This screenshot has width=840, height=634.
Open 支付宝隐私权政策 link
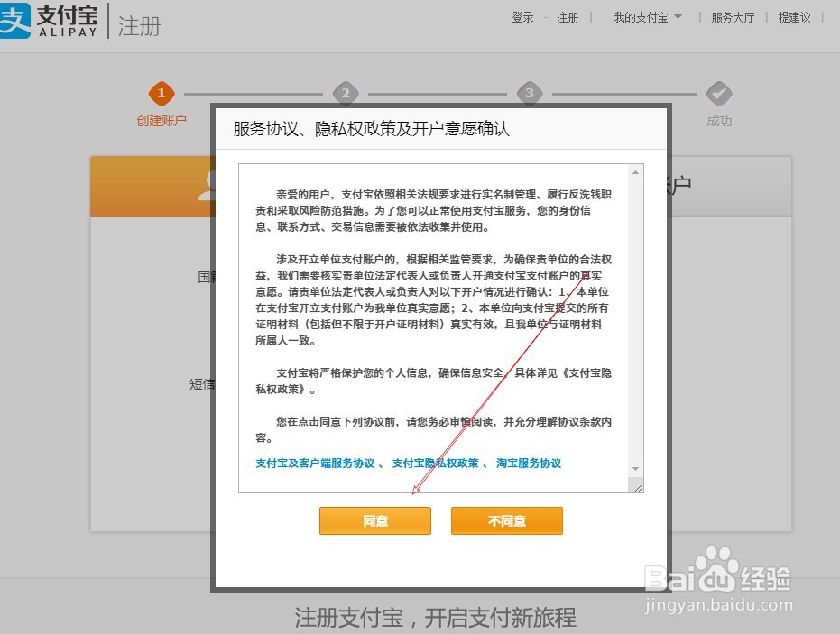pos(435,464)
